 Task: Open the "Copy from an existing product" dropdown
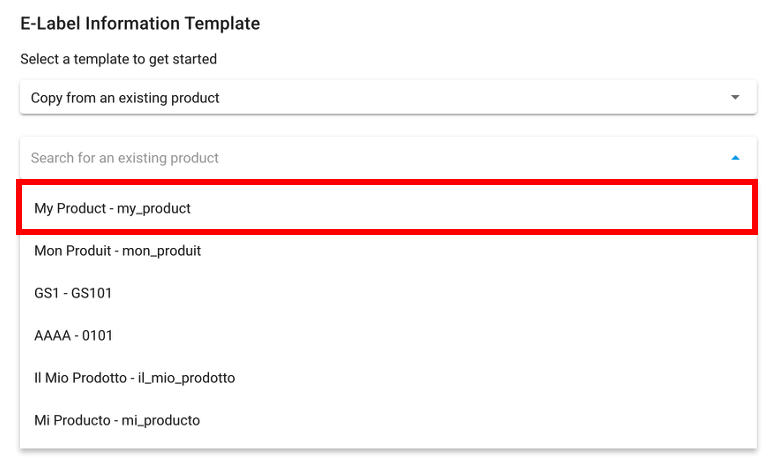coord(387,98)
